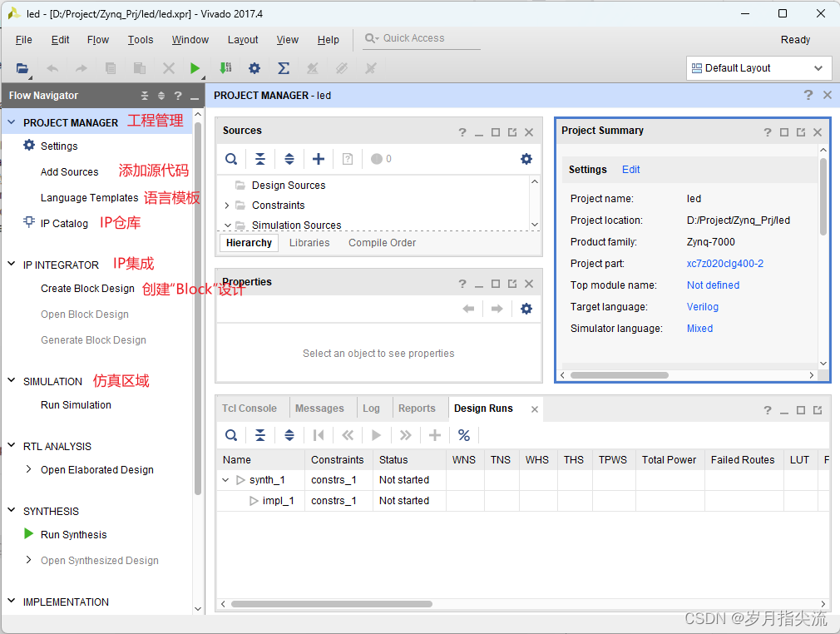Expand the Constraints folder
The height and width of the screenshot is (634, 840).
point(226,206)
